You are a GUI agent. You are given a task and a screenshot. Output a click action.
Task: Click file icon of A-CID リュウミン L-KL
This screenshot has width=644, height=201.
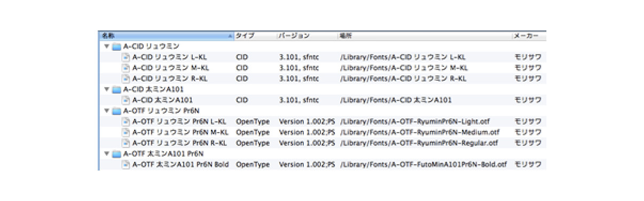[x=126, y=57]
